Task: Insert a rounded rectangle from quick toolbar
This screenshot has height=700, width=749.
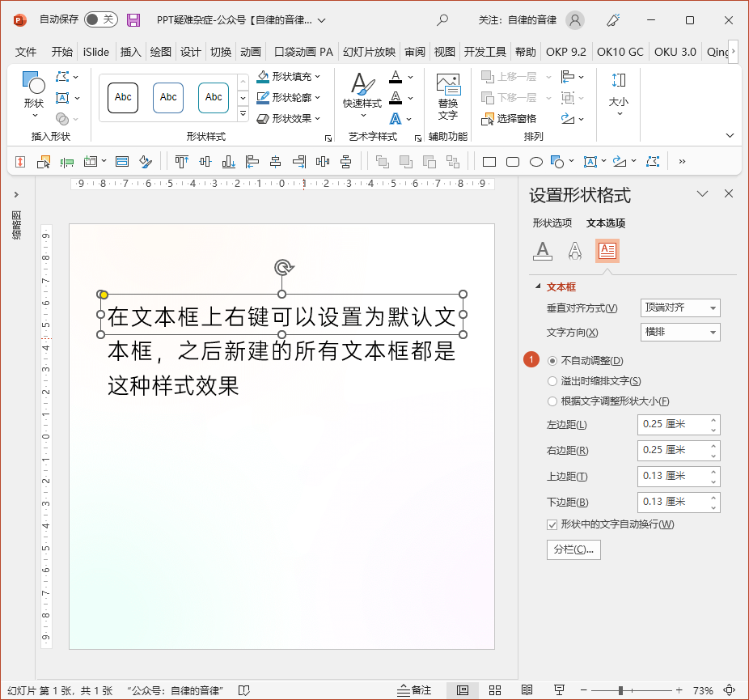Action: (x=513, y=162)
